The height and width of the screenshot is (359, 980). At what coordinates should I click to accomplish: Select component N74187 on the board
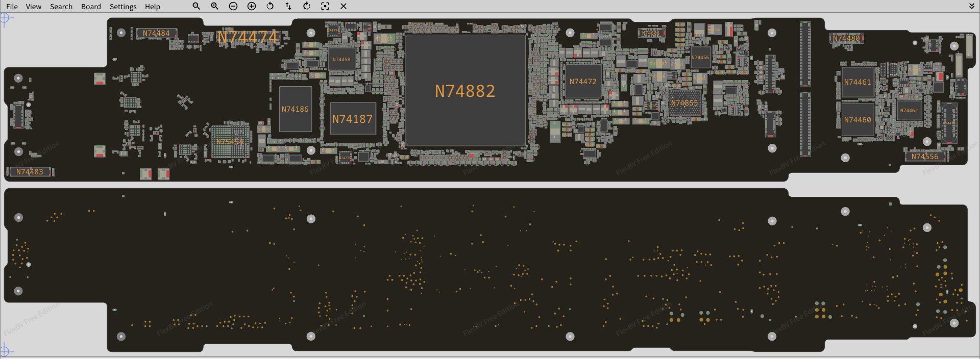coord(353,119)
